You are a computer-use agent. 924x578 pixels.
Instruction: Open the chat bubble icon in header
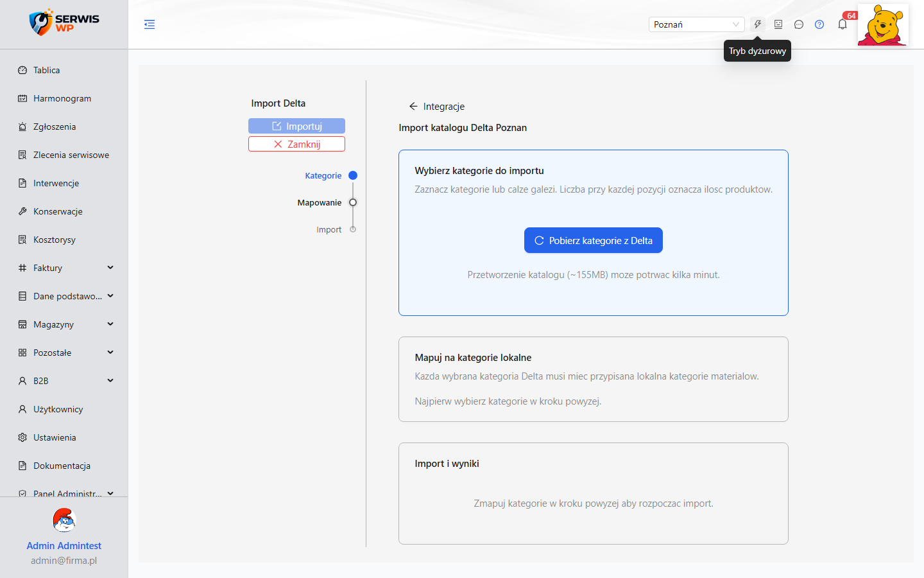799,24
